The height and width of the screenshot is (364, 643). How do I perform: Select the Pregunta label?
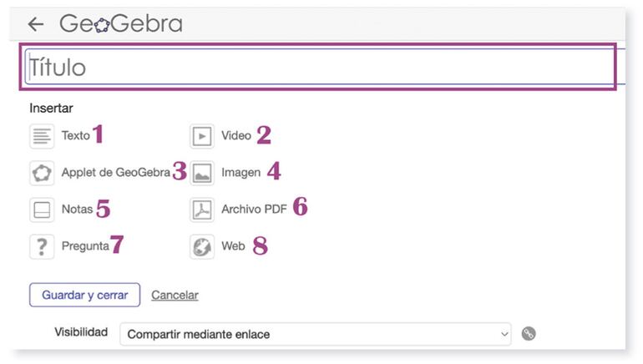(85, 247)
